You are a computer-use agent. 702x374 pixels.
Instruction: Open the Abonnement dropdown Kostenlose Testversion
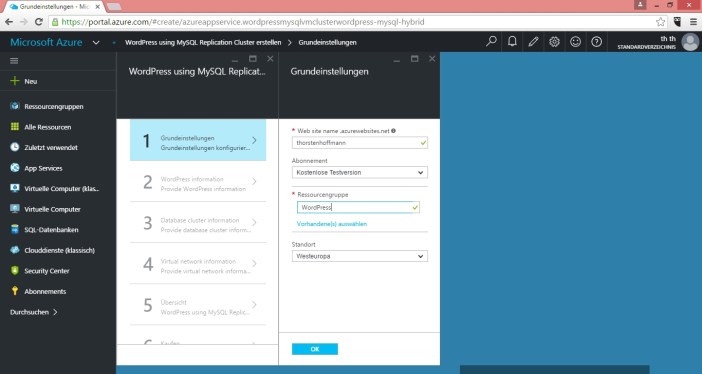pyautogui.click(x=360, y=172)
